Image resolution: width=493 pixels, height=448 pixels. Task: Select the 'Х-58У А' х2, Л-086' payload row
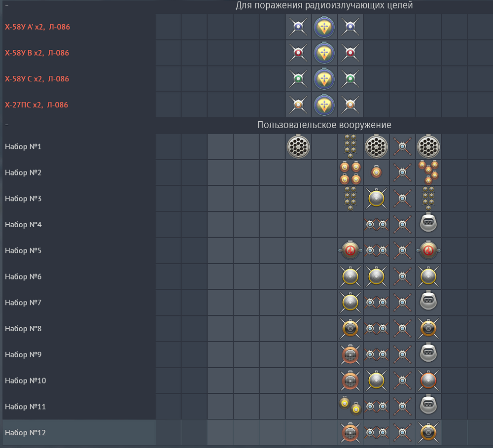click(248, 27)
